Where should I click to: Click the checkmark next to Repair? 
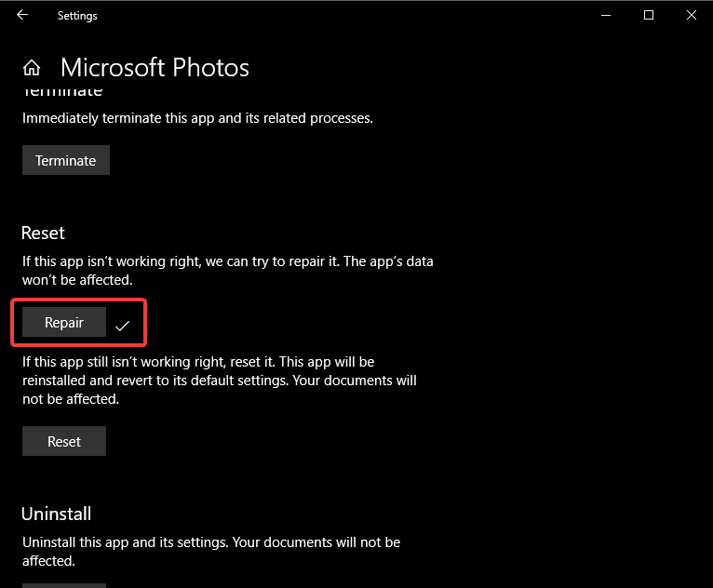point(122,326)
